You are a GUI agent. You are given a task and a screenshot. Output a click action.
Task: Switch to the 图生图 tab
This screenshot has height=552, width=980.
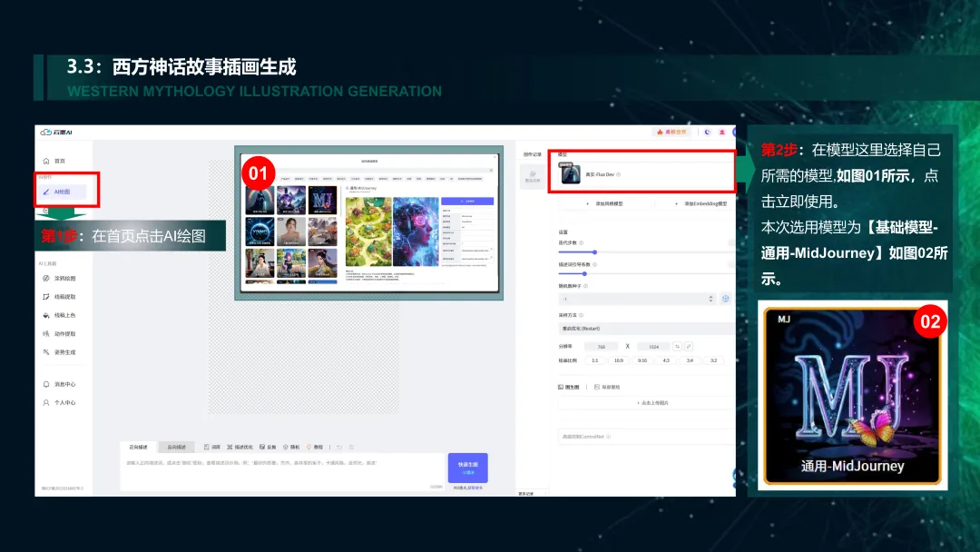click(x=569, y=388)
